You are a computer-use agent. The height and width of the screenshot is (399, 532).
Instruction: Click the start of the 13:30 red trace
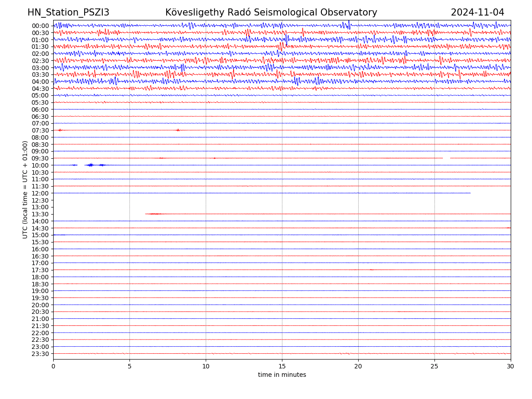point(145,214)
